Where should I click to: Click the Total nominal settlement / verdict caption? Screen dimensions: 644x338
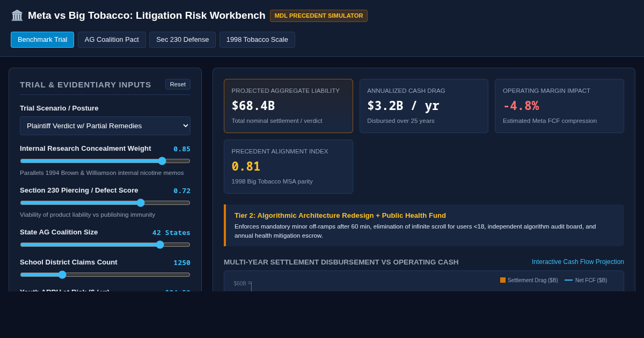[277, 121]
